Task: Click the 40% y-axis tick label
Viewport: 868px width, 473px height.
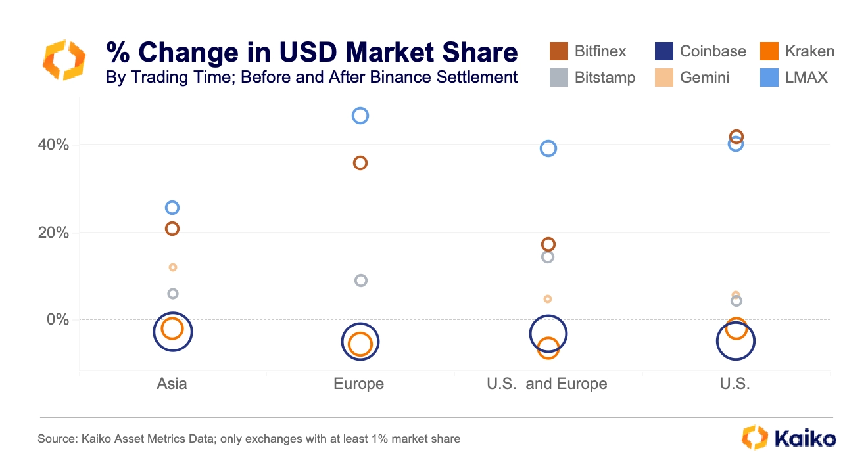Action: tap(53, 145)
